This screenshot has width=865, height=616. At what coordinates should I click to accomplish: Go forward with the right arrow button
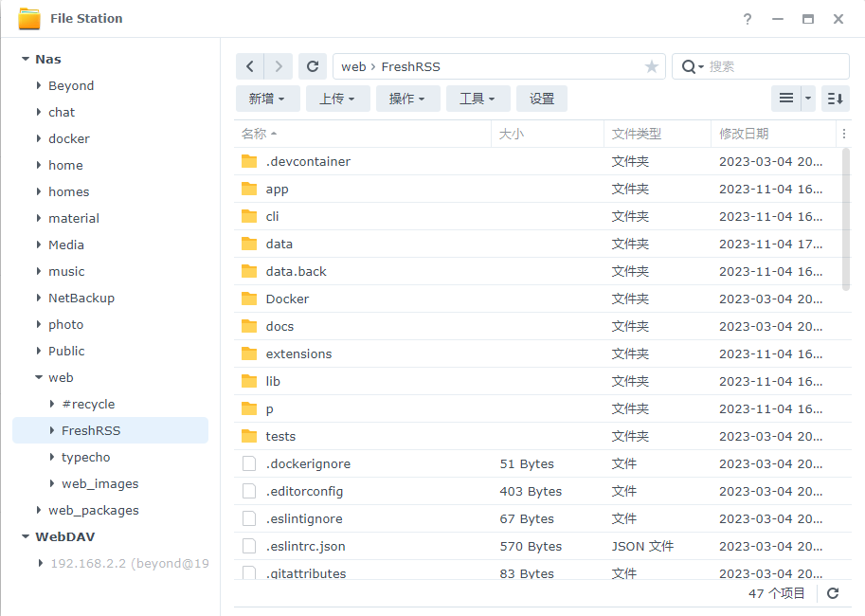coord(278,66)
